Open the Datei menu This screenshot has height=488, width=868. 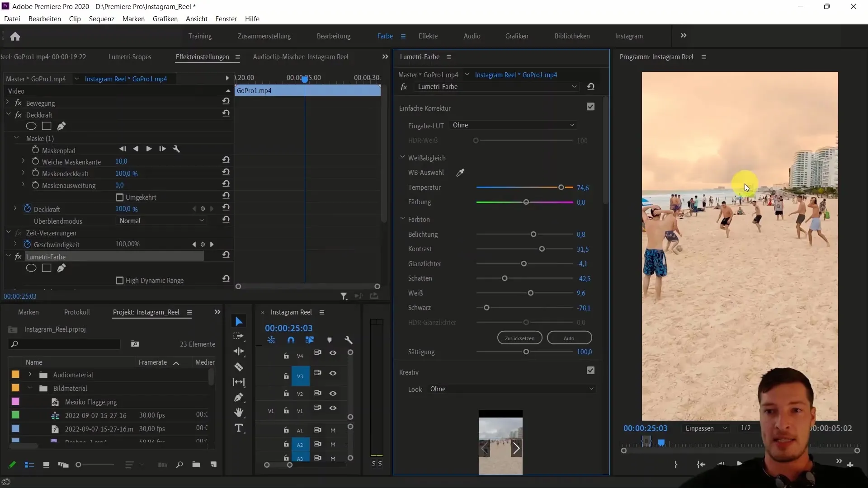12,19
